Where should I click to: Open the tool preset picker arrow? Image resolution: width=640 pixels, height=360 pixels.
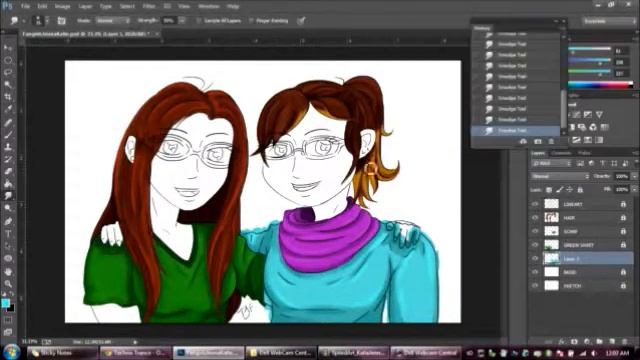click(x=24, y=20)
